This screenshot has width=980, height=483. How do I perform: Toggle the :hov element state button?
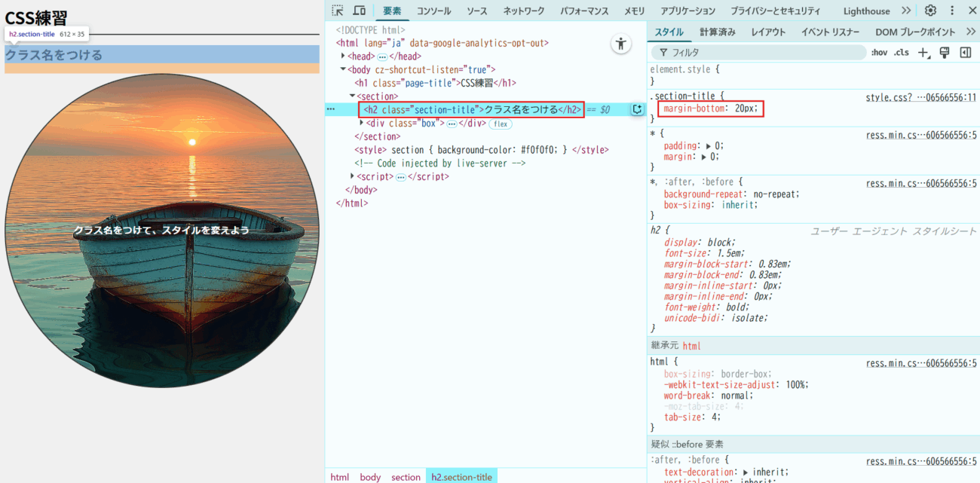coord(879,53)
